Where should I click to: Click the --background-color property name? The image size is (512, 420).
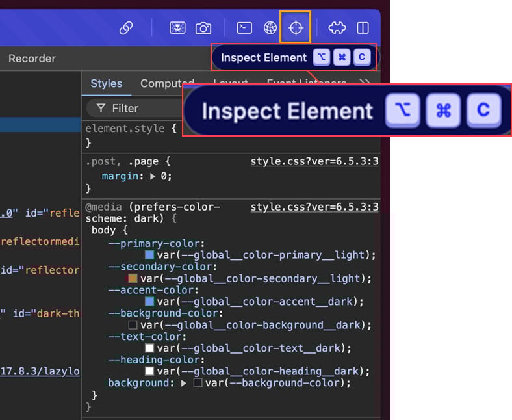(163, 313)
